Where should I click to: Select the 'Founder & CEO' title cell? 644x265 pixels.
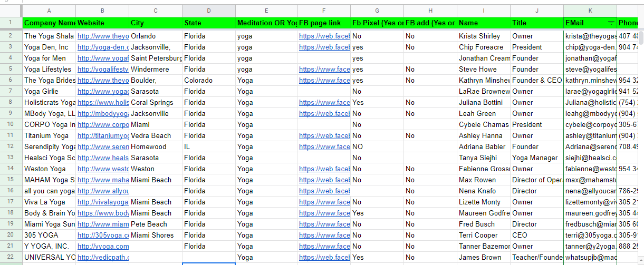tap(536, 81)
